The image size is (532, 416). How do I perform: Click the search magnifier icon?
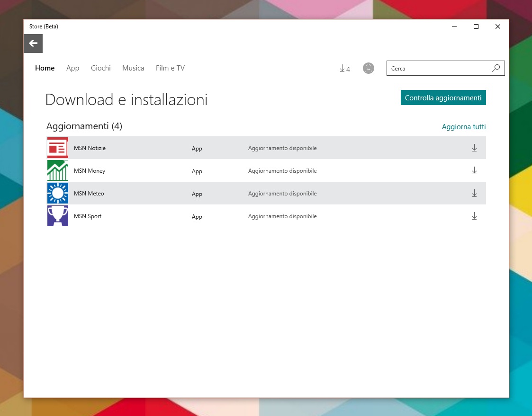pos(496,68)
